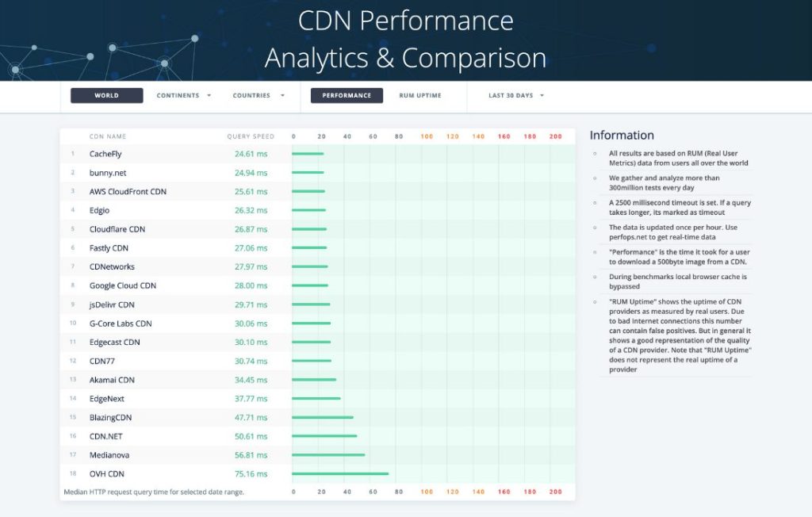Open the COUNTRIES dropdown
Viewport: 812px width, 517px height.
258,95
